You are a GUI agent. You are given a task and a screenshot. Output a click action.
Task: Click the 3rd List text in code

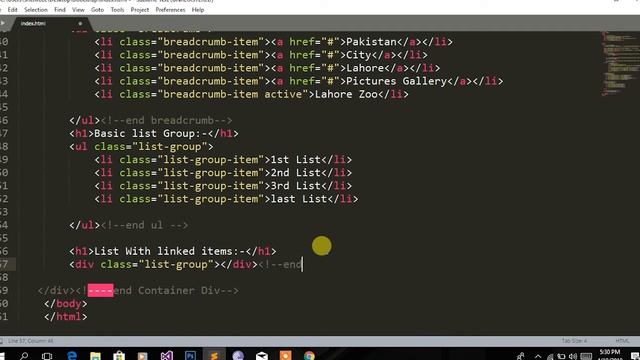(x=296, y=186)
